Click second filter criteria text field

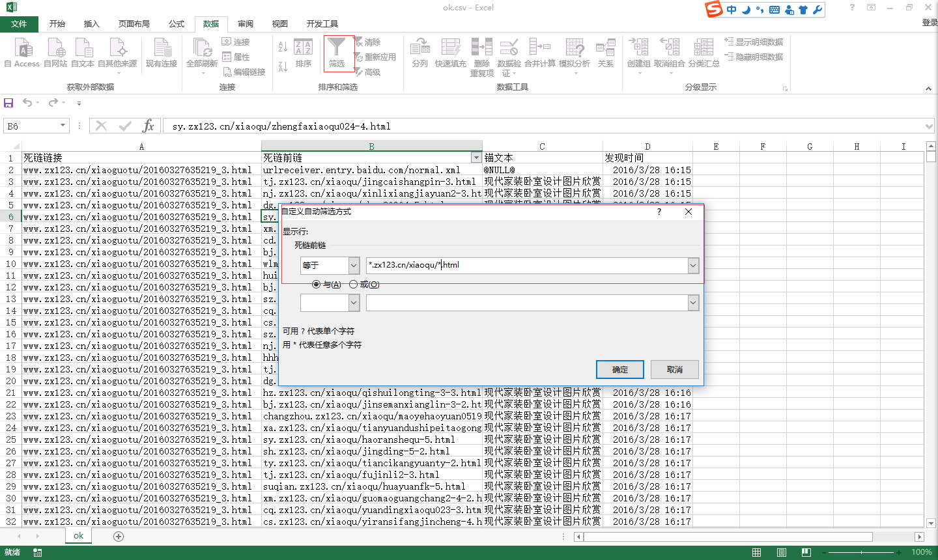(527, 303)
